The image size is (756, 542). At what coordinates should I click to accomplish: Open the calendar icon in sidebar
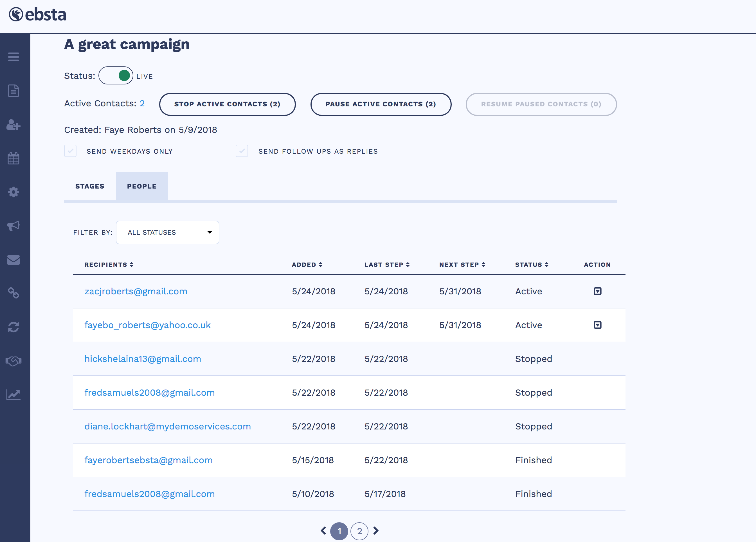(13, 158)
